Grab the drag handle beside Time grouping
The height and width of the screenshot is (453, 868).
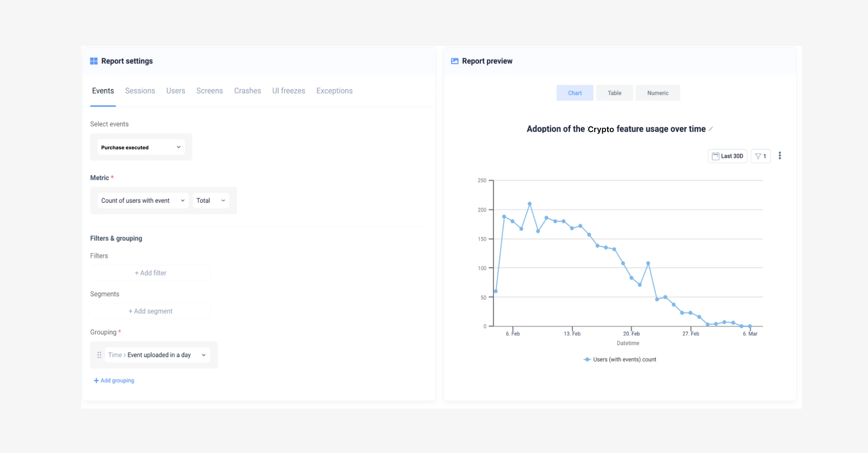coord(99,355)
